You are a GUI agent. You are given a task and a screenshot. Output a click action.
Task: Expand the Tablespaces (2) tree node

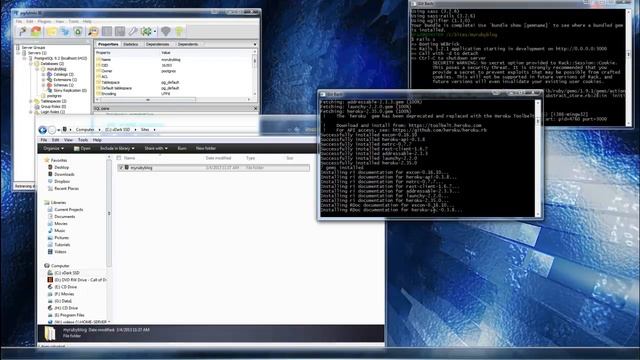[x=31, y=101]
